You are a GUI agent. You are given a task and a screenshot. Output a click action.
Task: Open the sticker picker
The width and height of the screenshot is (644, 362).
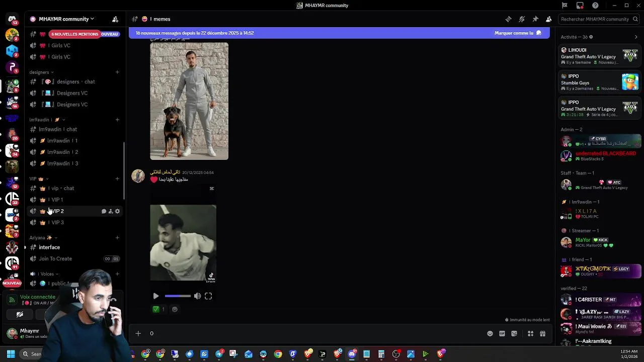[514, 333]
